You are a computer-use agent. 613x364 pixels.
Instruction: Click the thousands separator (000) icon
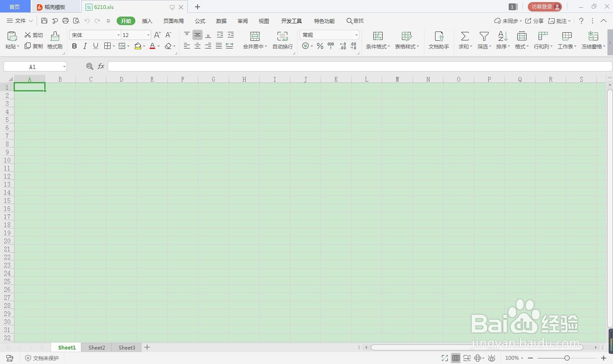(331, 46)
